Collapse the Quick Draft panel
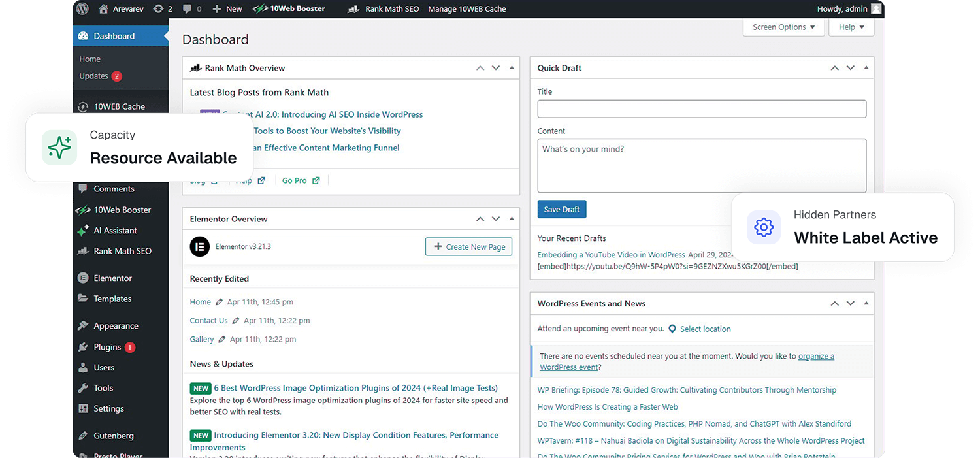The width and height of the screenshot is (980, 458). (866, 68)
